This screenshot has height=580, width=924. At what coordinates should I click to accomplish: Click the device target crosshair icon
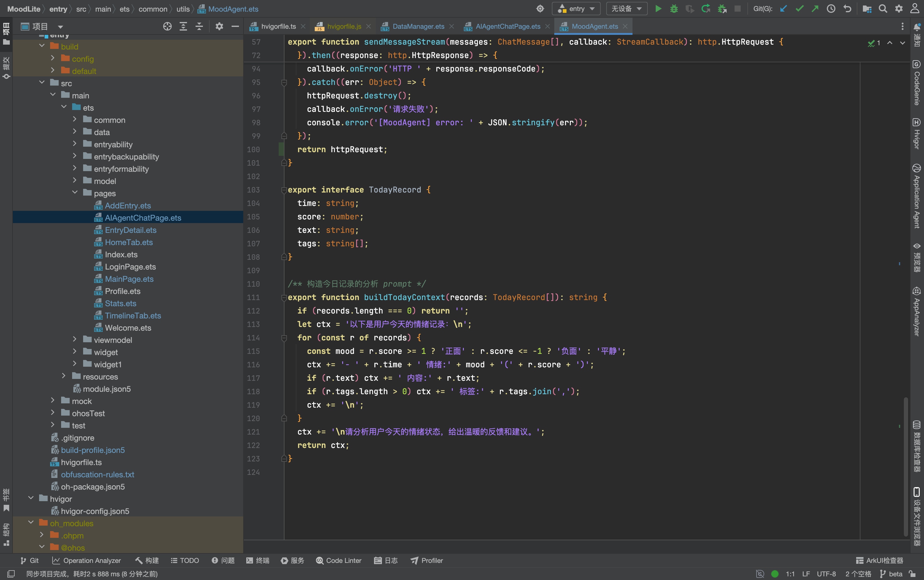click(540, 9)
